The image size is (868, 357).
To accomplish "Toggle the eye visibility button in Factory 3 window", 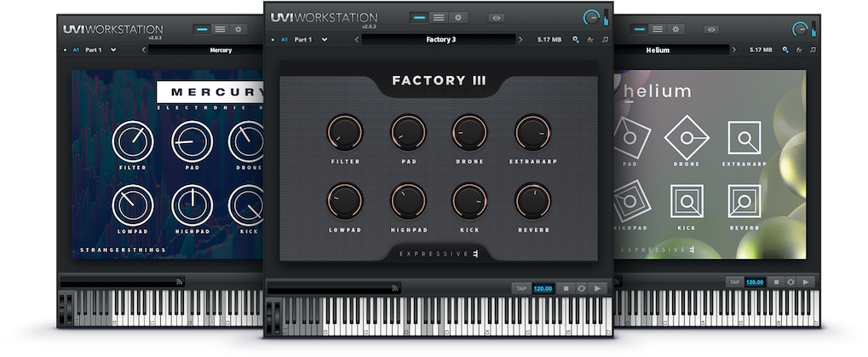I will 496,17.
